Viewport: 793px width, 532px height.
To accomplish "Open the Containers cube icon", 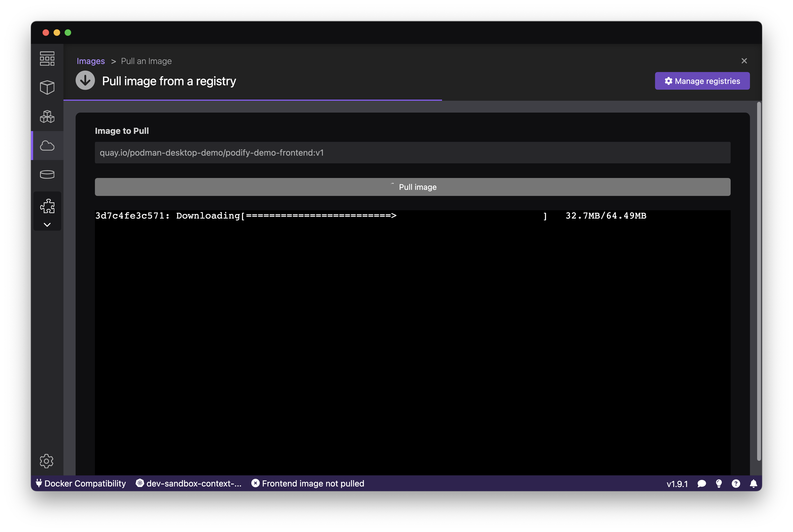I will click(x=47, y=87).
